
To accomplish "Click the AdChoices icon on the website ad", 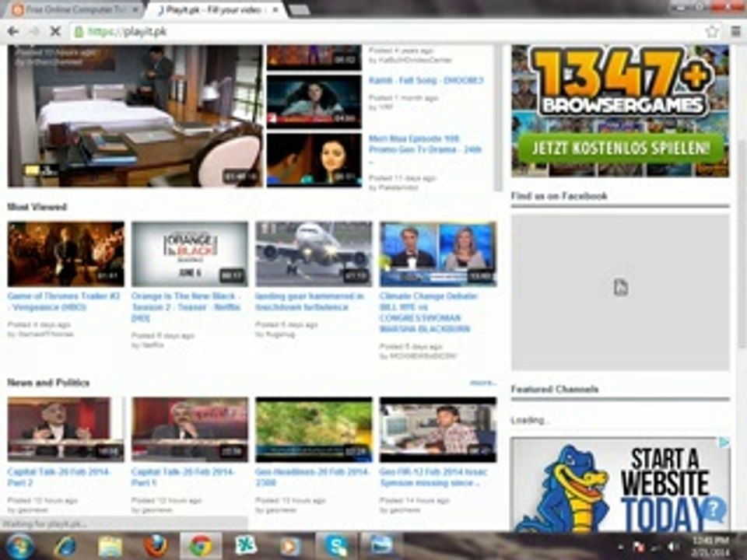I will coord(724,443).
